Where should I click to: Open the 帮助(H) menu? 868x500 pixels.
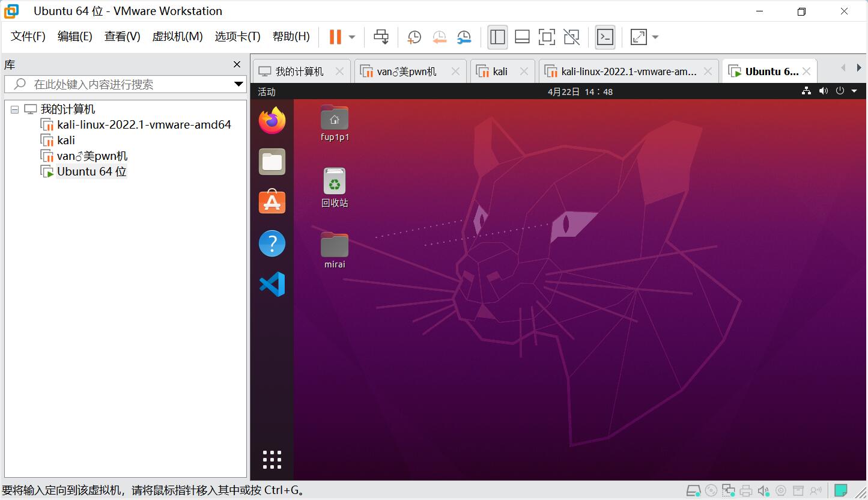[x=291, y=37]
